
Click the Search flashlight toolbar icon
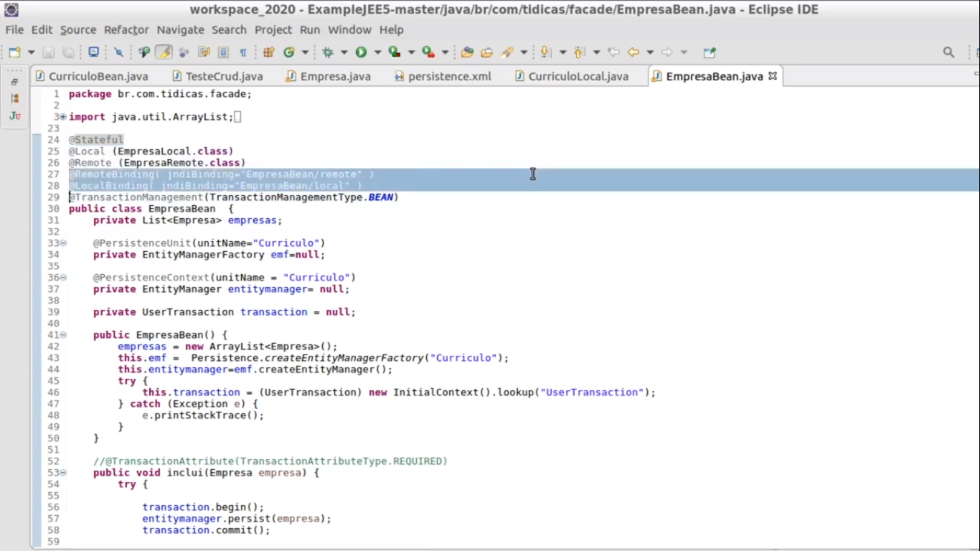point(508,52)
